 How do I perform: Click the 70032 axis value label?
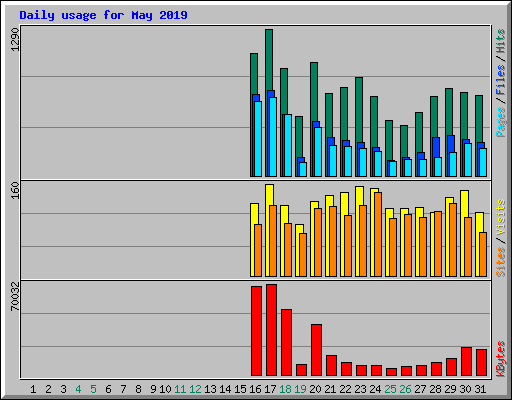click(x=15, y=296)
